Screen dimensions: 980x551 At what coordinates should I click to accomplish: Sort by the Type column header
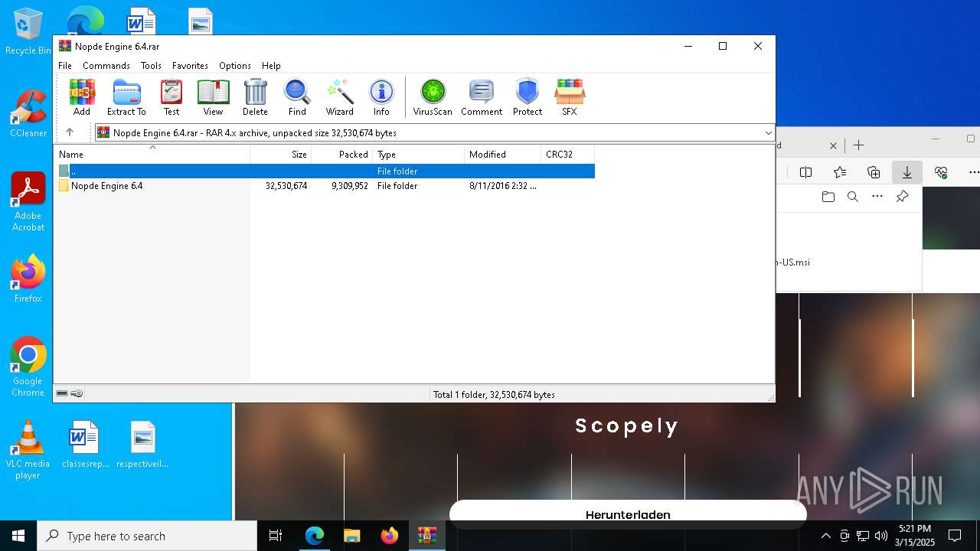tap(419, 154)
